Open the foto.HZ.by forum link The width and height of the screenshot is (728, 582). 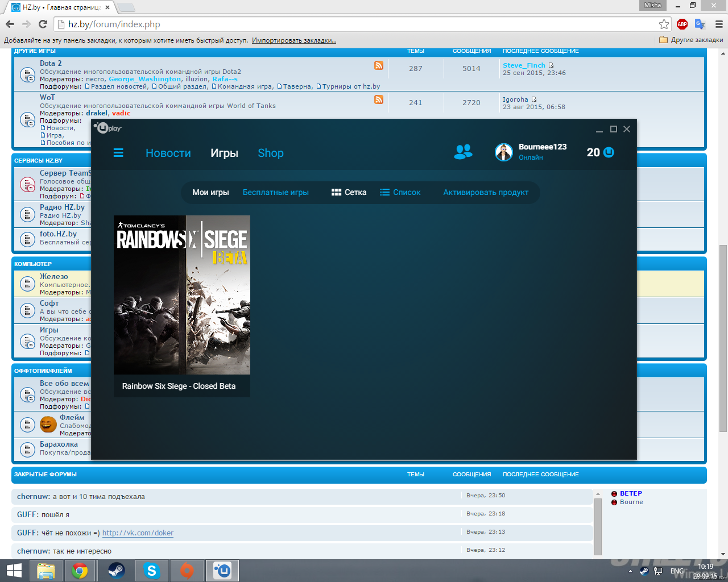pyautogui.click(x=58, y=234)
